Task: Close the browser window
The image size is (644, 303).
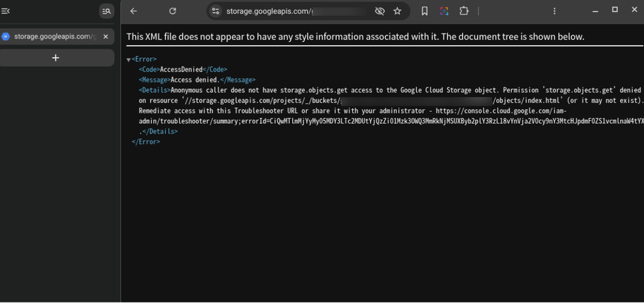Action: [635, 10]
